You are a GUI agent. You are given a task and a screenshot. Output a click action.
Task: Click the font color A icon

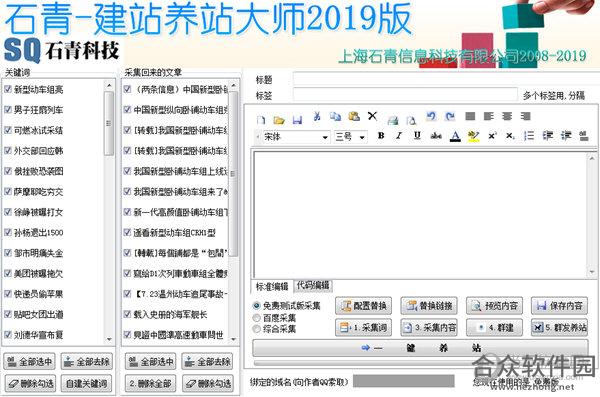coord(455,136)
